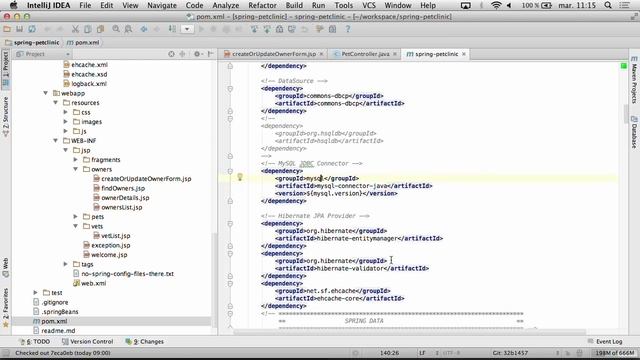Open the Analyze menu
The width and height of the screenshot is (640, 360).
click(226, 5)
